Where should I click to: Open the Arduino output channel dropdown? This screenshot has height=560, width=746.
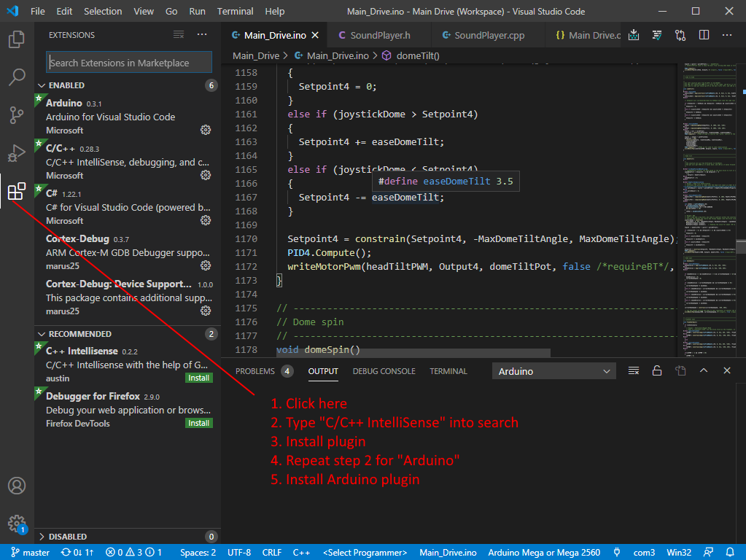tap(553, 371)
